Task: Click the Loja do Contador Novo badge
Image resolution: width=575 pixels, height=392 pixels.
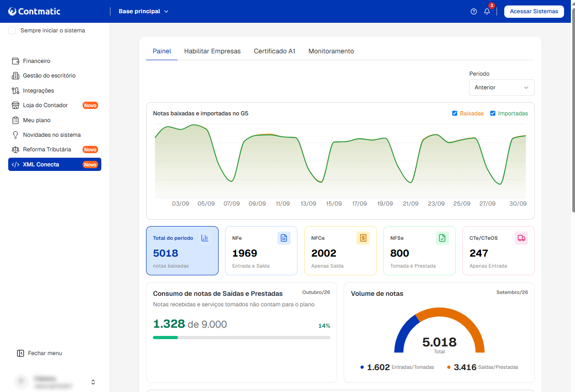Action: point(90,105)
